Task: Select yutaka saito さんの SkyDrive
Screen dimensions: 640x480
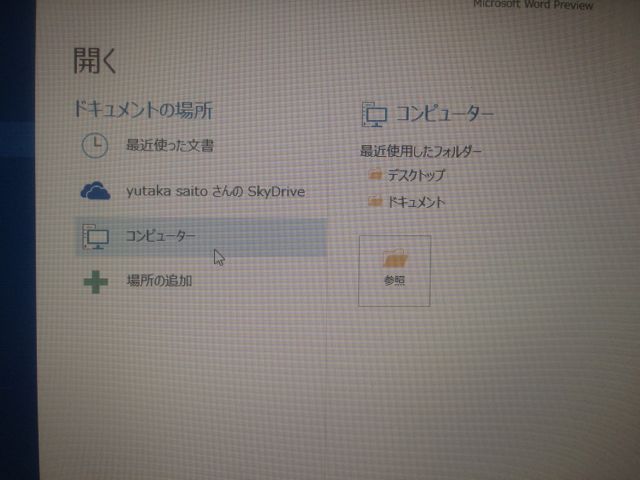Action: (216, 191)
